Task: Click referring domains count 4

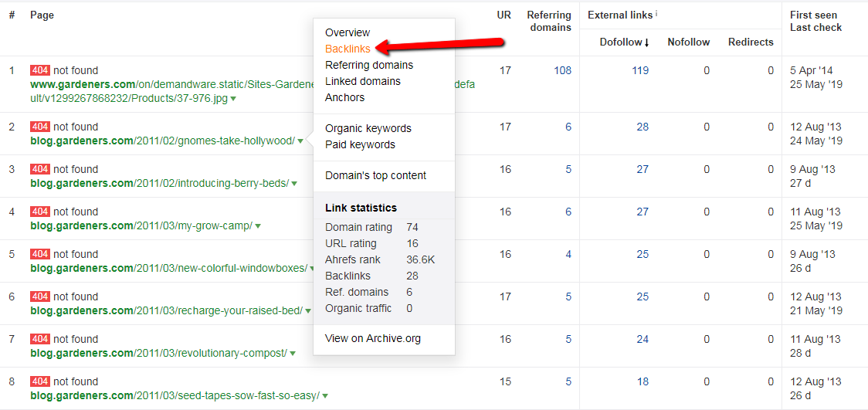Action: pos(568,255)
